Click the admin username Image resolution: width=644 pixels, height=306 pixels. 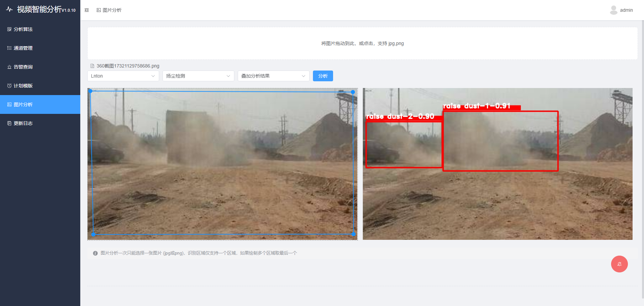tap(627, 10)
